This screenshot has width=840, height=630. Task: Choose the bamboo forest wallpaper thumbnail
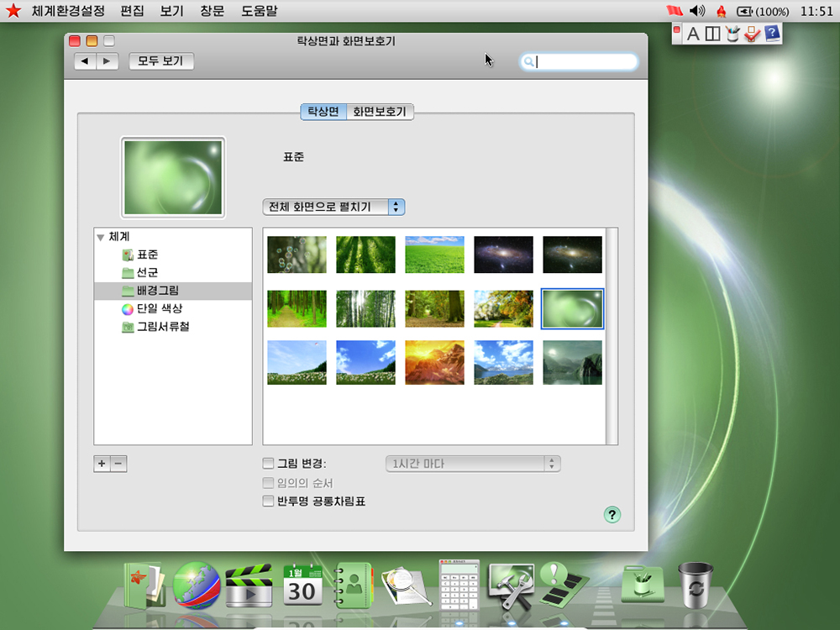pos(366,308)
